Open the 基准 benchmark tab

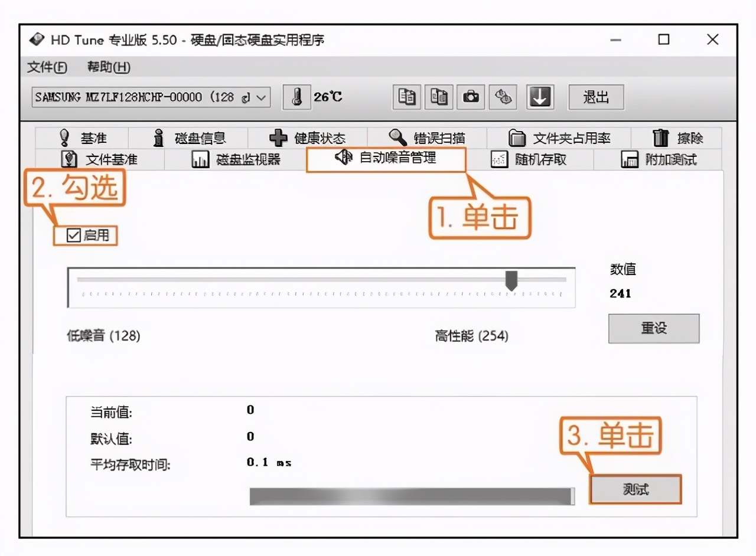click(x=82, y=138)
